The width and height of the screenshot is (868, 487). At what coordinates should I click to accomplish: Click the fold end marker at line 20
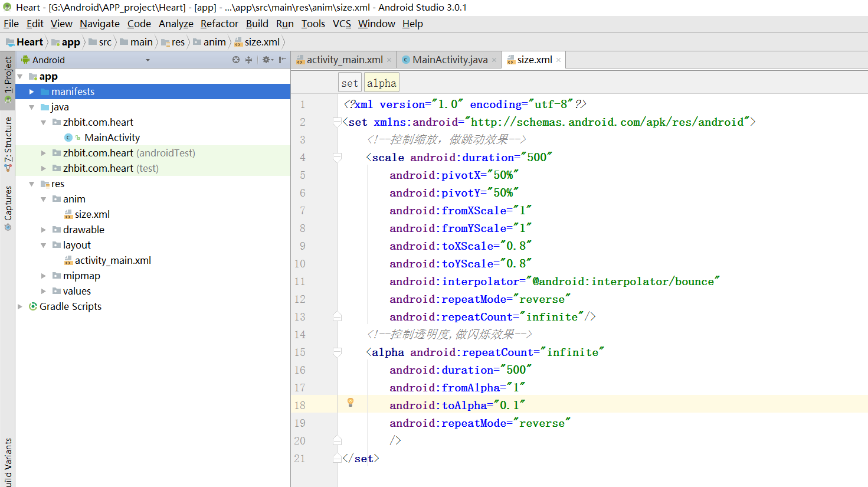pos(338,440)
